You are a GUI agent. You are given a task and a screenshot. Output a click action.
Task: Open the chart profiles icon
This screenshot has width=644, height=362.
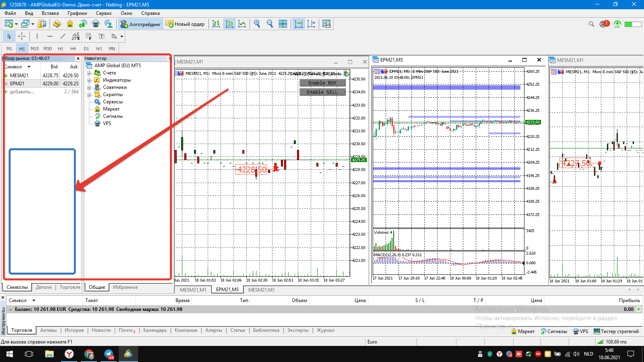pos(25,24)
